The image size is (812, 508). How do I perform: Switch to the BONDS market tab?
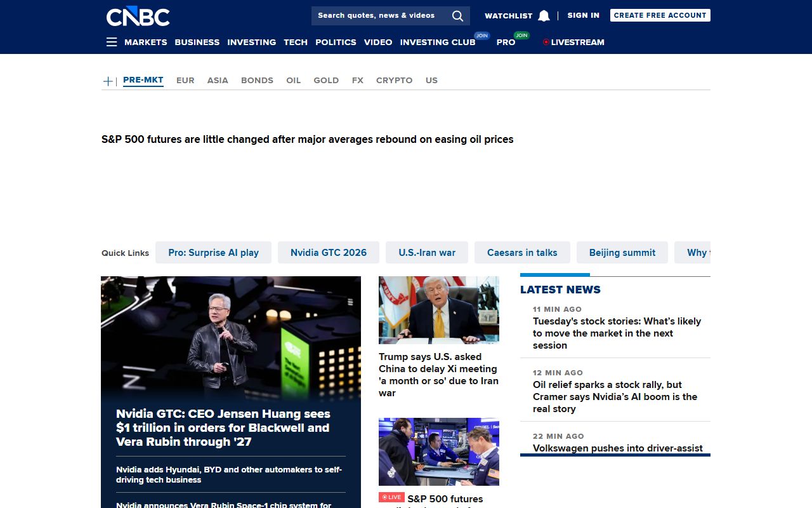coord(257,81)
